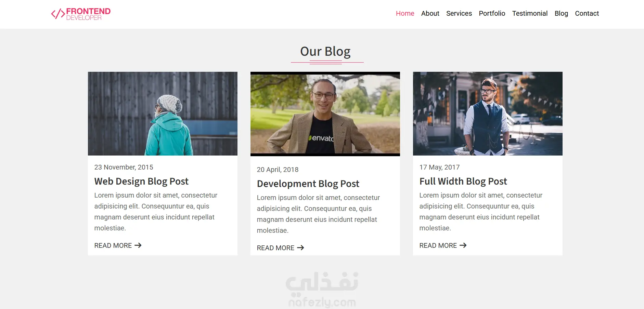Open the Development Blog Post title
The image size is (644, 309).
[x=308, y=184]
